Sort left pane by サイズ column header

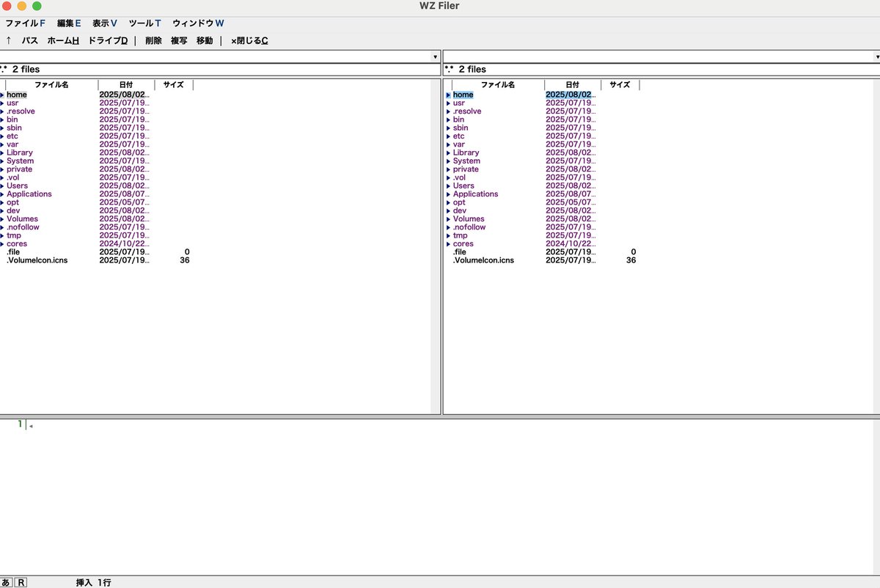(x=174, y=85)
